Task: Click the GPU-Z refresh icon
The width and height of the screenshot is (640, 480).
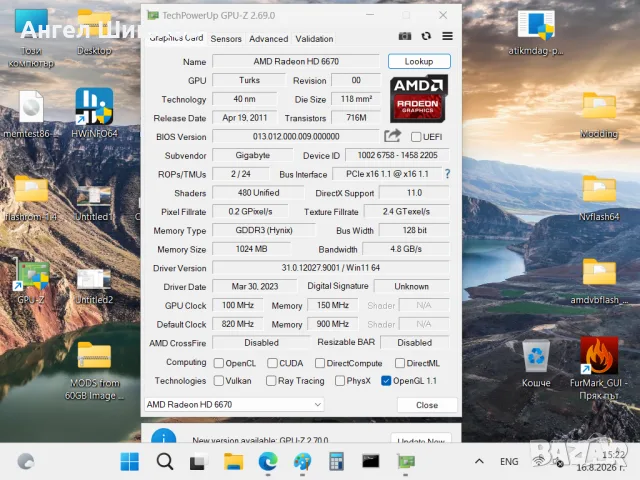Action: point(426,36)
